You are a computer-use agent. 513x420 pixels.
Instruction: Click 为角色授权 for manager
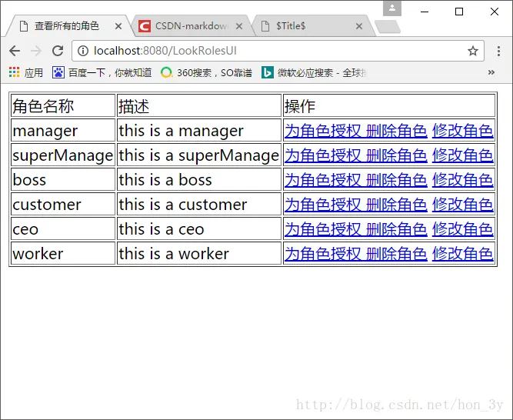pos(322,131)
